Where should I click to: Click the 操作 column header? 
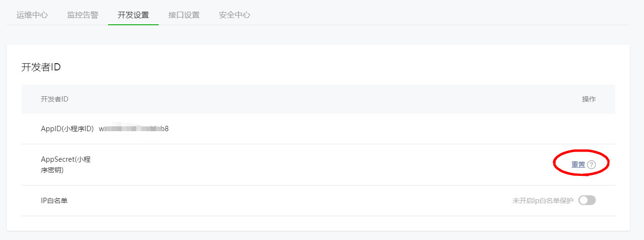tap(589, 99)
